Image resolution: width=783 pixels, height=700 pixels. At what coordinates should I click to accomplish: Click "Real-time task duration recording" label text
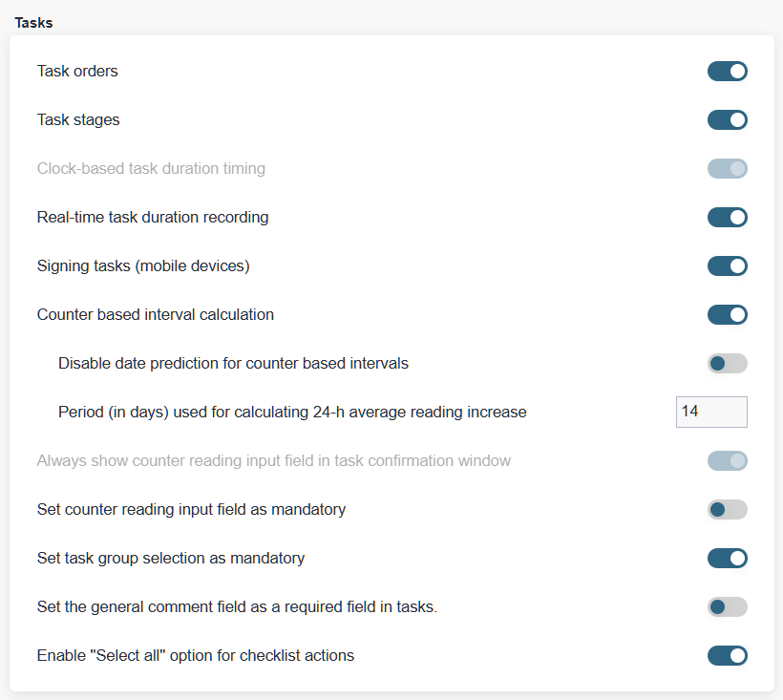pyautogui.click(x=153, y=217)
